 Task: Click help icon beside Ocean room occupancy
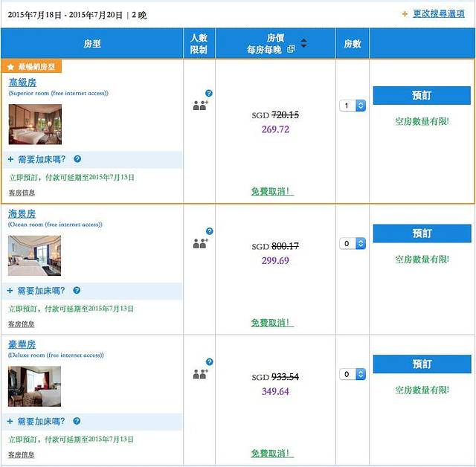coord(209,231)
